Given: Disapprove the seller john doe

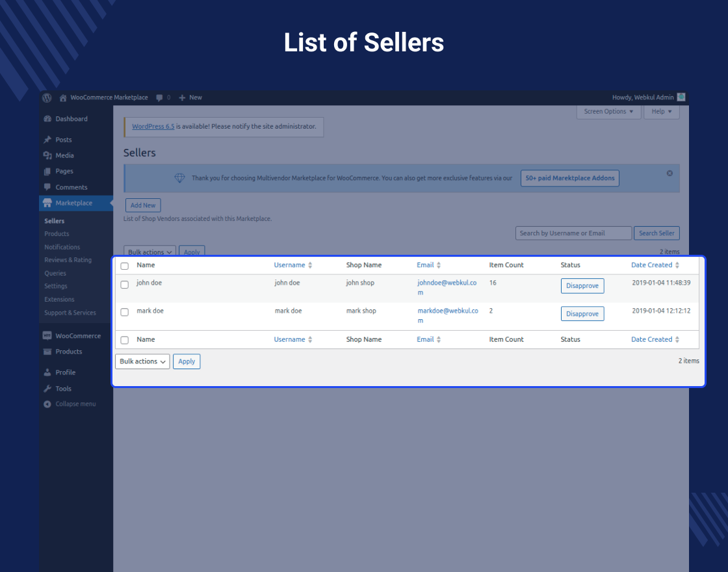Looking at the screenshot, I should click(x=582, y=285).
